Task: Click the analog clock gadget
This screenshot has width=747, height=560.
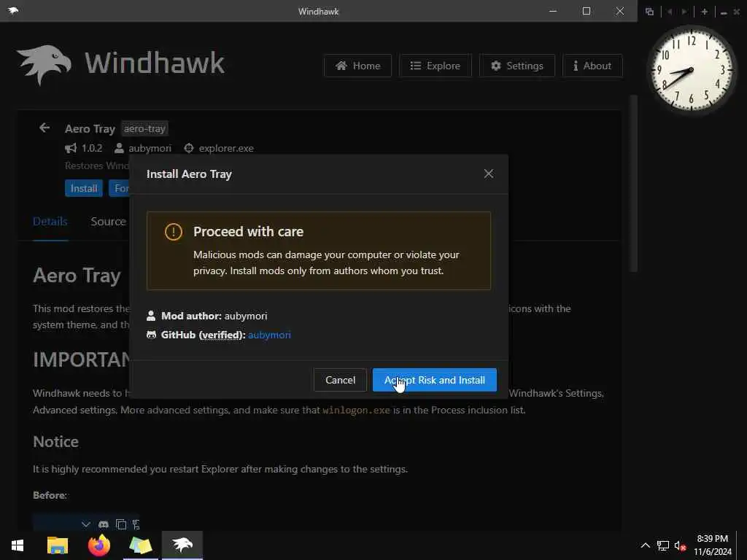Action: [x=691, y=69]
